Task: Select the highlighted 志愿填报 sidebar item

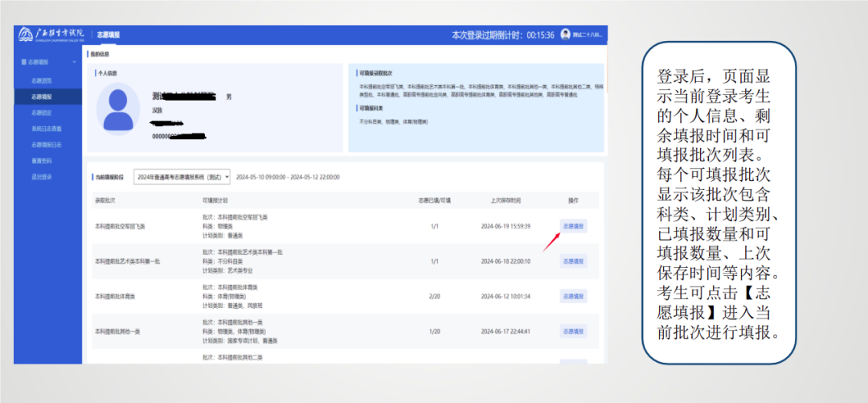Action: [x=42, y=97]
